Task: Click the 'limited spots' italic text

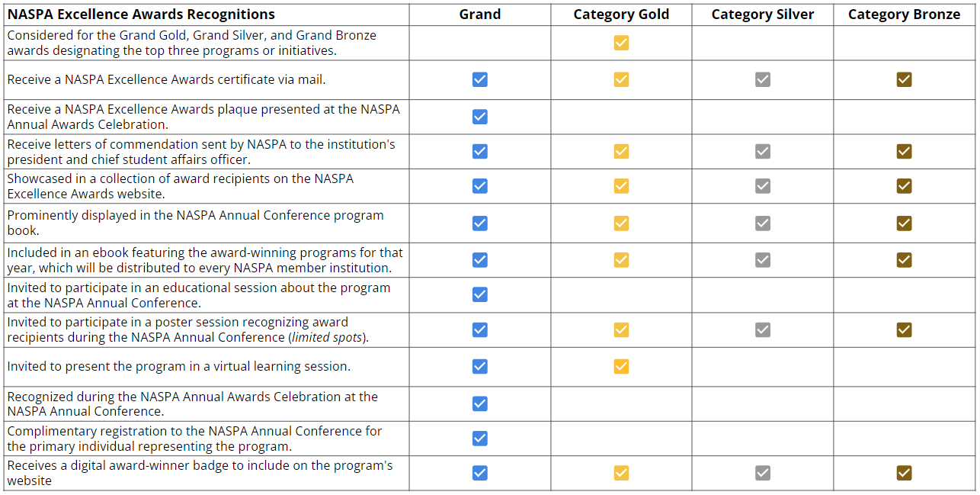Action: coord(326,337)
